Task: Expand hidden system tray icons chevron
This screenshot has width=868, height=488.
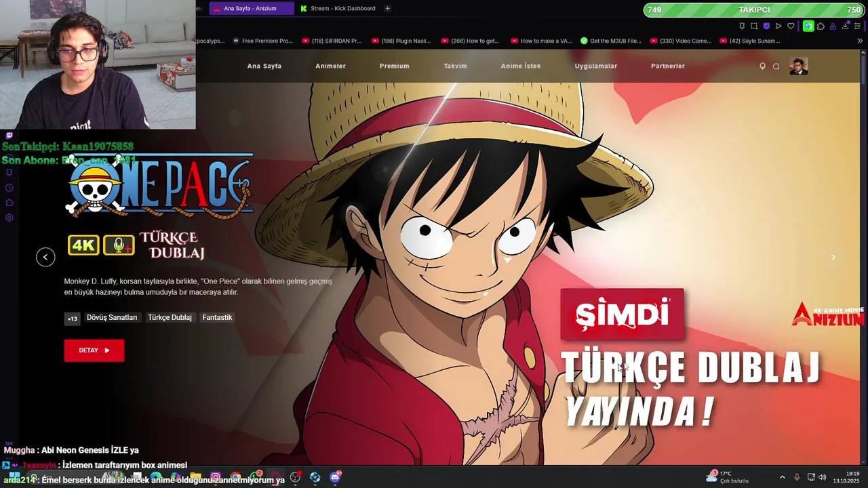Action: (x=782, y=477)
